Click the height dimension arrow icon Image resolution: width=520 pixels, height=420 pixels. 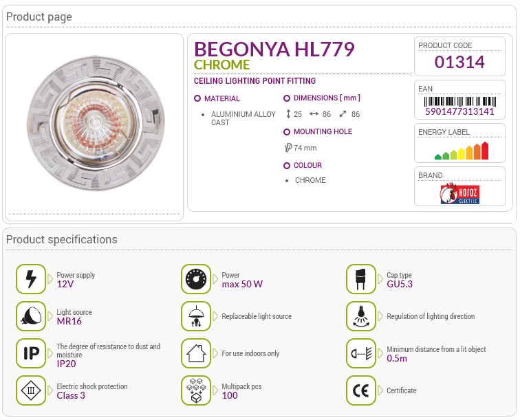coord(288,114)
